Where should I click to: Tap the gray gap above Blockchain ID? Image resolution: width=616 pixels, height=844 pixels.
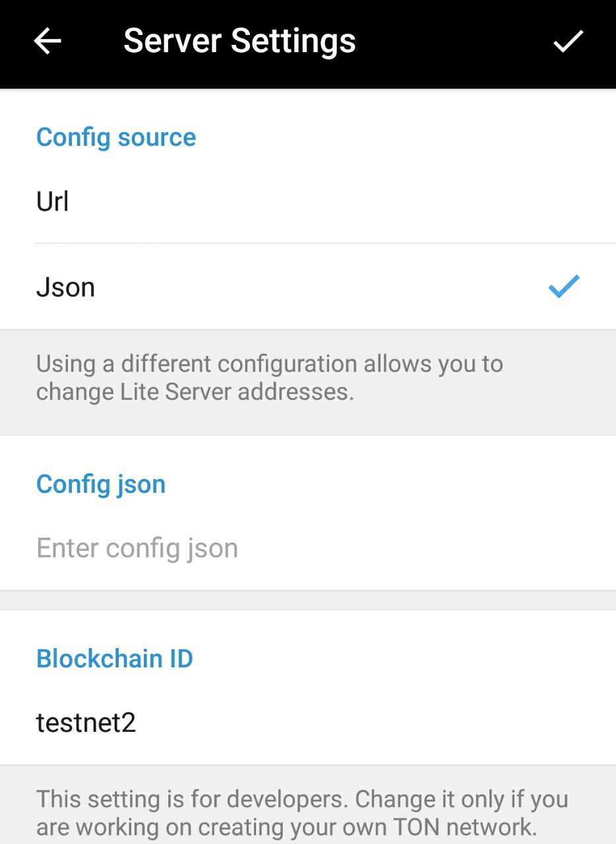[x=308, y=600]
